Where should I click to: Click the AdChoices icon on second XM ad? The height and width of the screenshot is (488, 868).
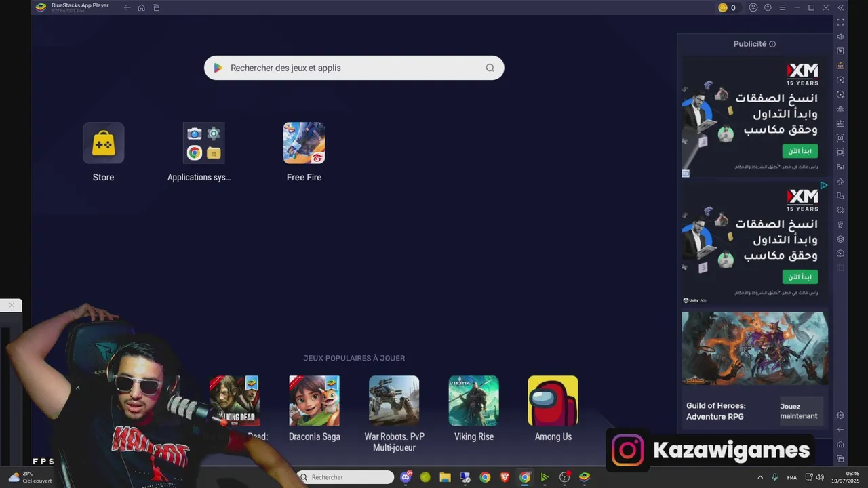click(823, 185)
